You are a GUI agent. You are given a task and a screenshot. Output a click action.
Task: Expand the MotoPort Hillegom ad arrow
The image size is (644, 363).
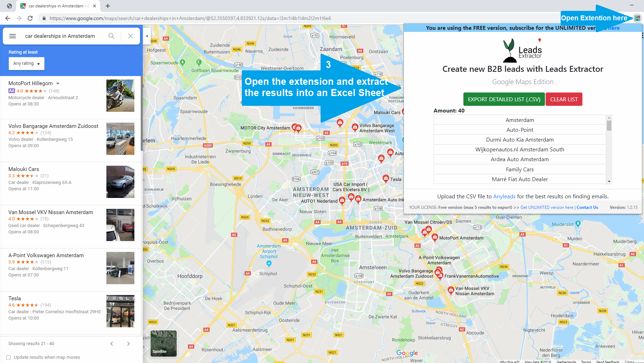(58, 83)
